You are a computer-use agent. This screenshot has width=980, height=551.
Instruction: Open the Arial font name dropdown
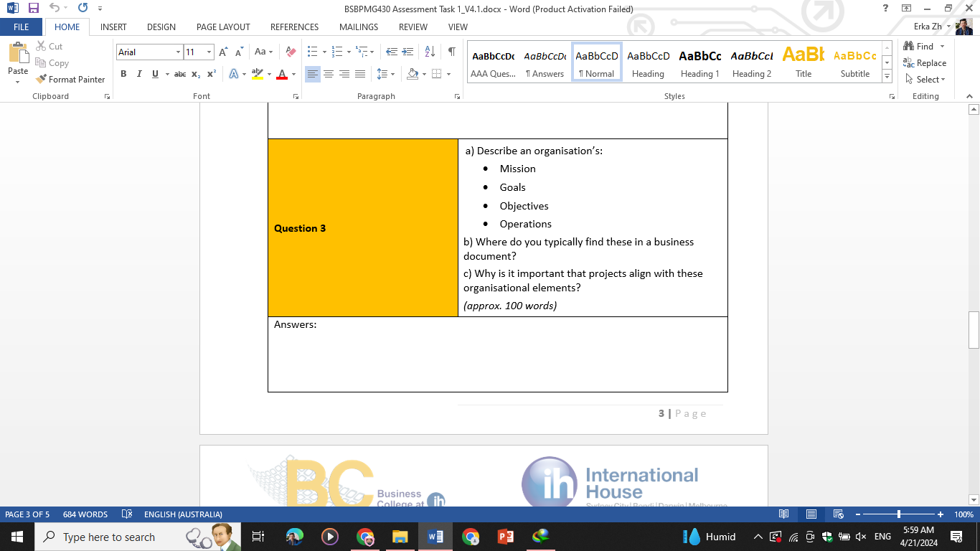pyautogui.click(x=178, y=52)
